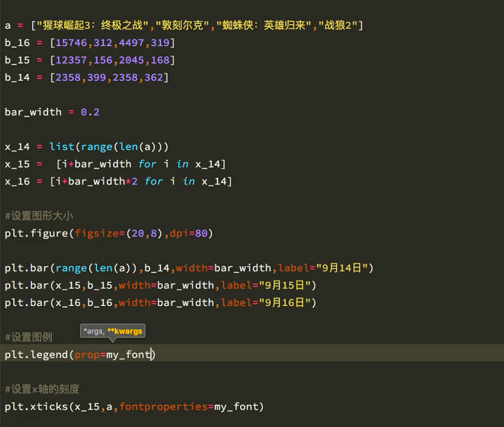Click the comment #设置图形大小

[x=39, y=216]
